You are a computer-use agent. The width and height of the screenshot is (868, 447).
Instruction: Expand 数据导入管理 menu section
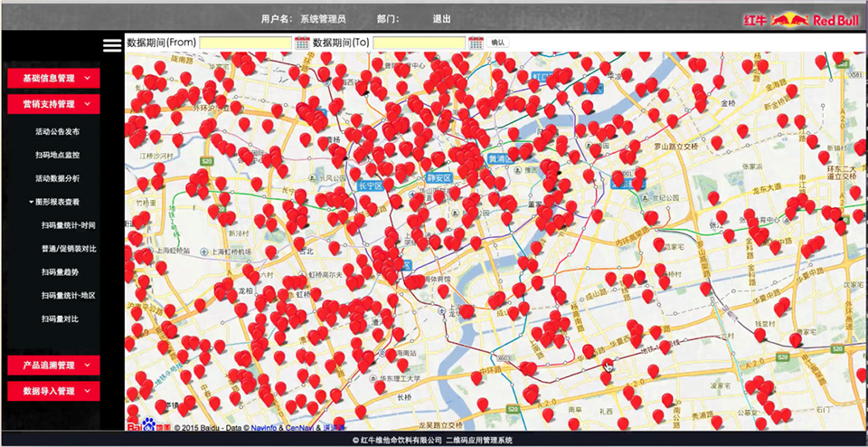[66, 391]
